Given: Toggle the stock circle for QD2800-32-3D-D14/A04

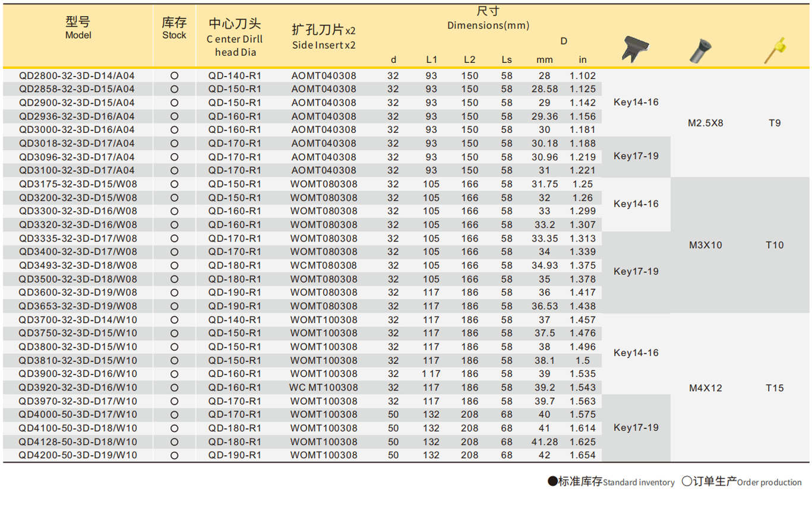Looking at the screenshot, I should (x=174, y=75).
